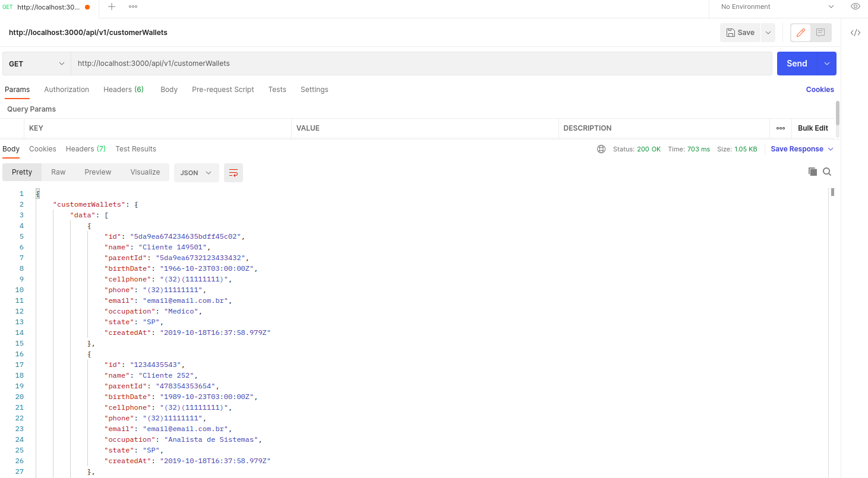Select the Params tab

click(17, 90)
